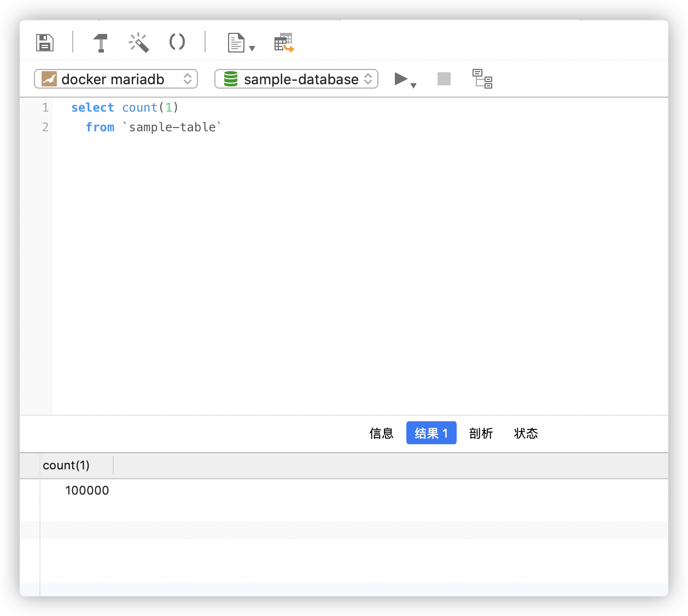Select the 结果 1 tab
Screen dimensions: 688x616
pos(431,433)
